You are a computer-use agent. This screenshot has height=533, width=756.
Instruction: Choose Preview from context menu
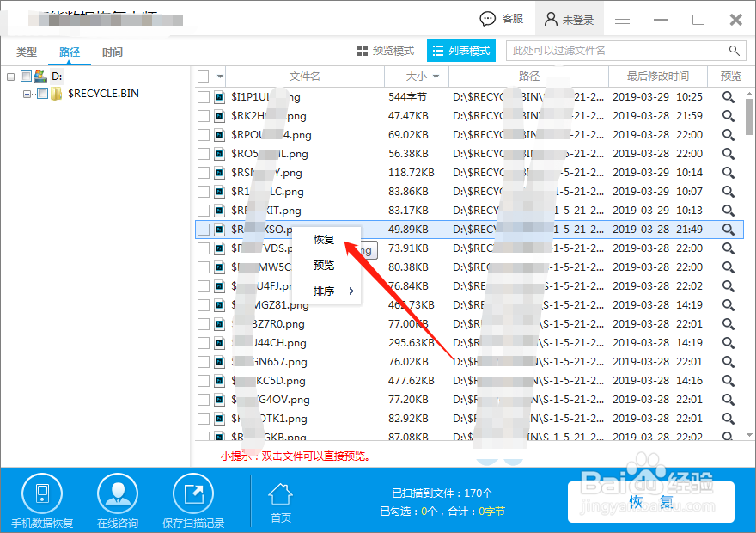tap(324, 266)
